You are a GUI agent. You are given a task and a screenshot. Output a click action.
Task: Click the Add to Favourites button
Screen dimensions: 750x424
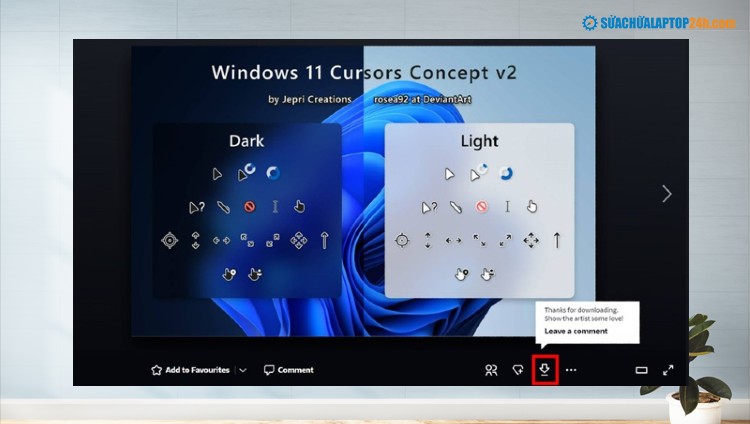(190, 370)
